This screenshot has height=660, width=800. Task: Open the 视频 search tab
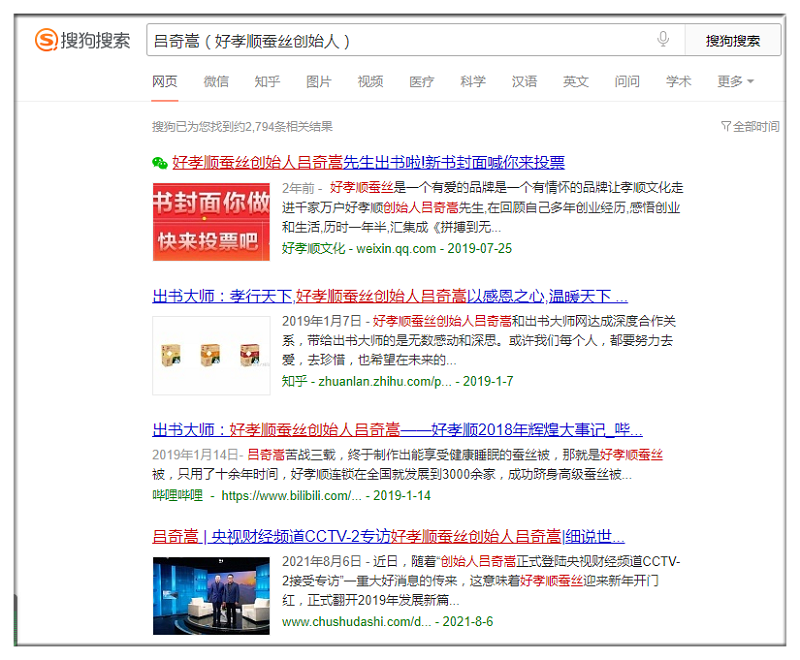pos(370,81)
